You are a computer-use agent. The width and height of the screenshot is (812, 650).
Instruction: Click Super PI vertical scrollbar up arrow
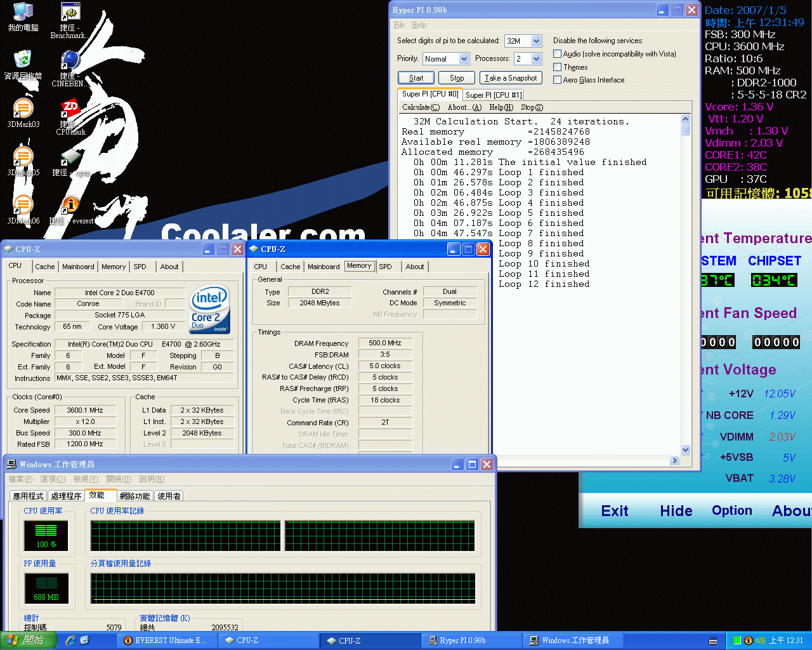tap(685, 119)
